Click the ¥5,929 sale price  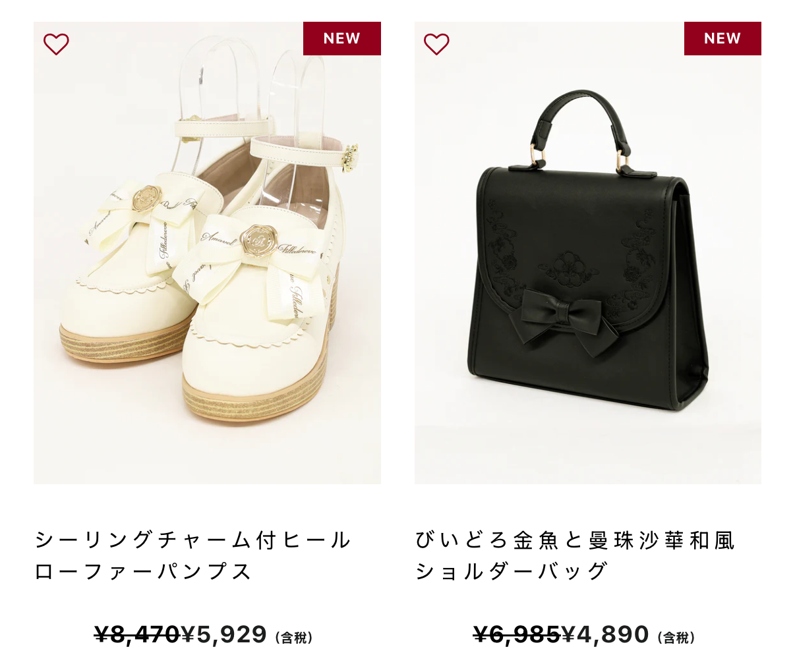[224, 634]
